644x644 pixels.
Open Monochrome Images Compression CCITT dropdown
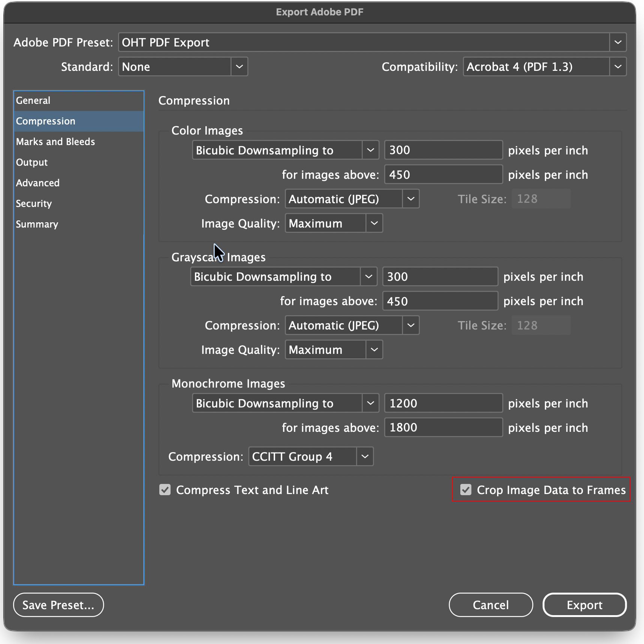[364, 457]
